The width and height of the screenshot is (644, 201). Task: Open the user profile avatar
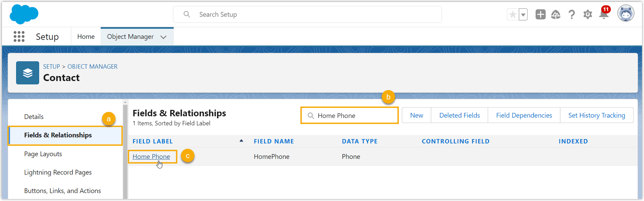[x=626, y=14]
